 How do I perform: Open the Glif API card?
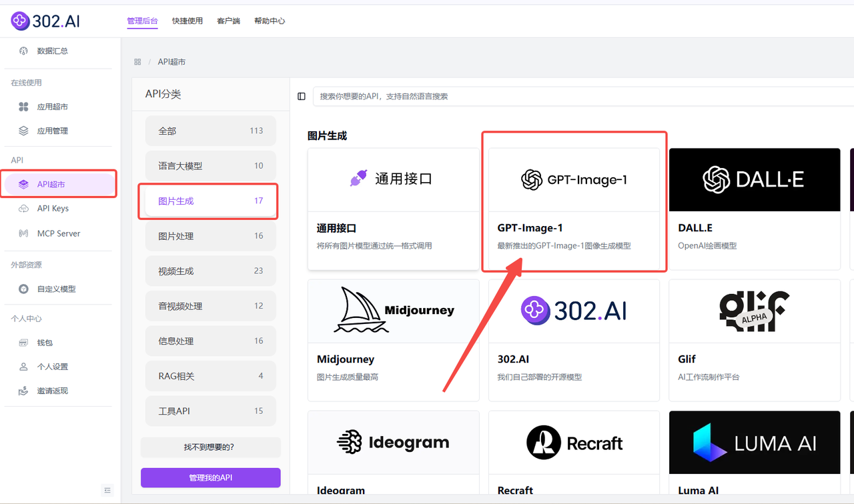[x=755, y=340]
